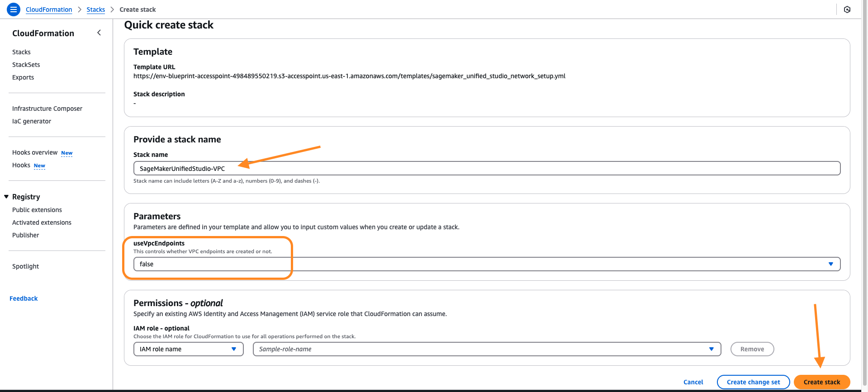This screenshot has height=392, width=868.
Task: Click the Cancel button
Action: click(x=693, y=382)
